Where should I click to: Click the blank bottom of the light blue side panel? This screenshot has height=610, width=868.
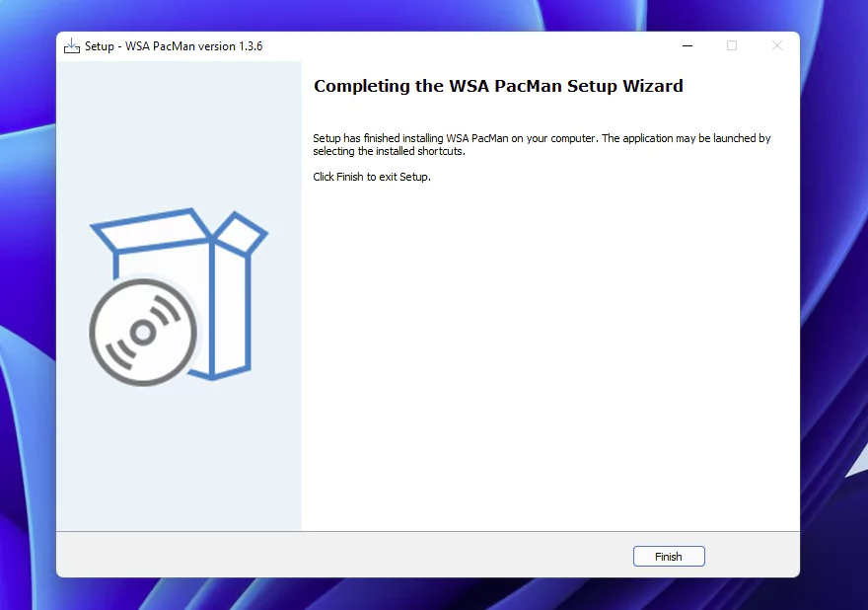point(178,474)
